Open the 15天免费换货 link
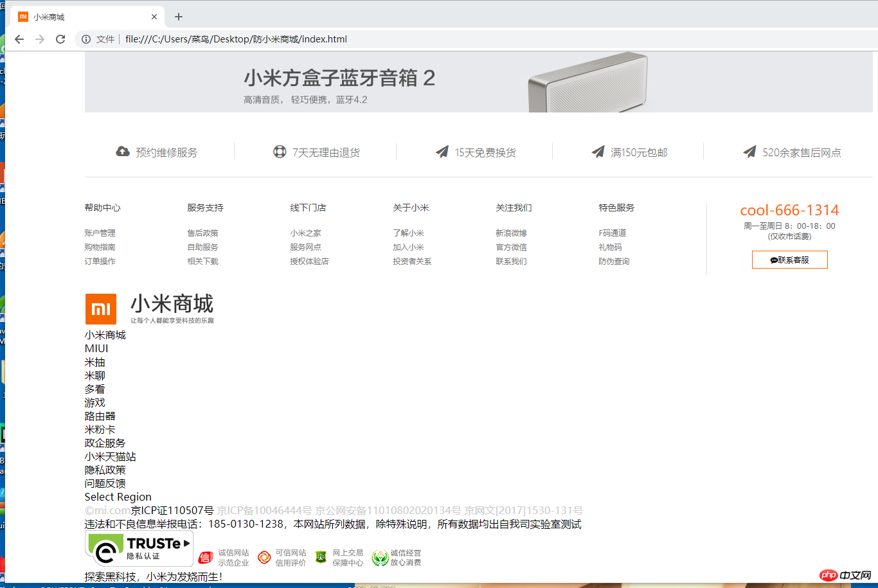This screenshot has width=878, height=588. tap(485, 152)
